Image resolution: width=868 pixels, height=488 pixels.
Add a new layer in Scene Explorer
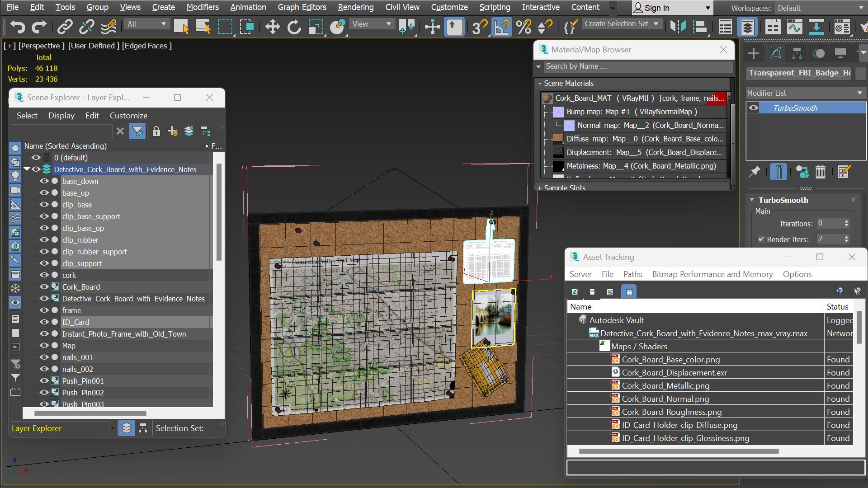point(172,131)
